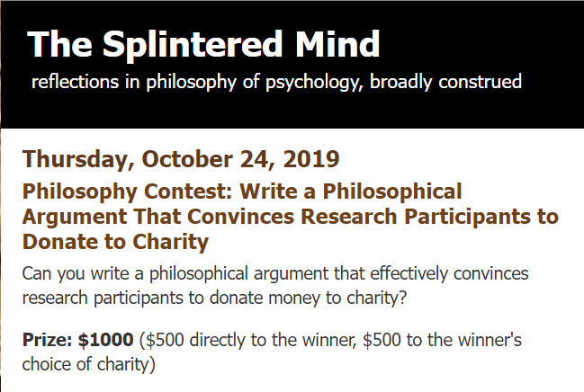Click "$500 to the winner's" text
The image size is (584, 392).
tap(427, 342)
